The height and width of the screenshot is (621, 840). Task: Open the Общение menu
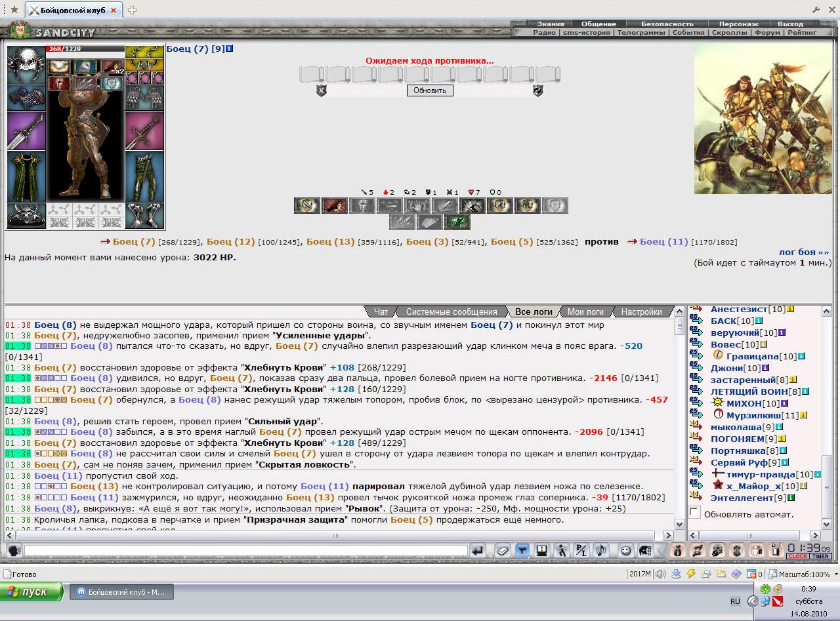[x=598, y=24]
